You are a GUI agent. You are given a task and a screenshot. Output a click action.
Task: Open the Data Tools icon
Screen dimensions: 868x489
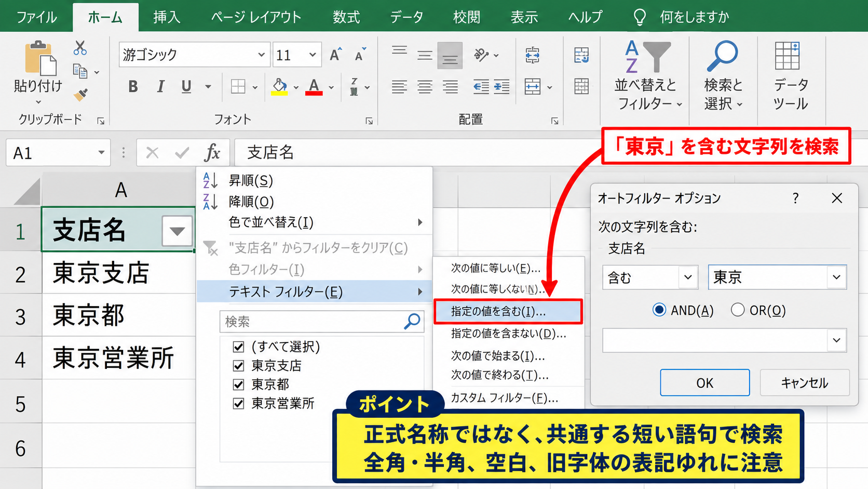[787, 56]
